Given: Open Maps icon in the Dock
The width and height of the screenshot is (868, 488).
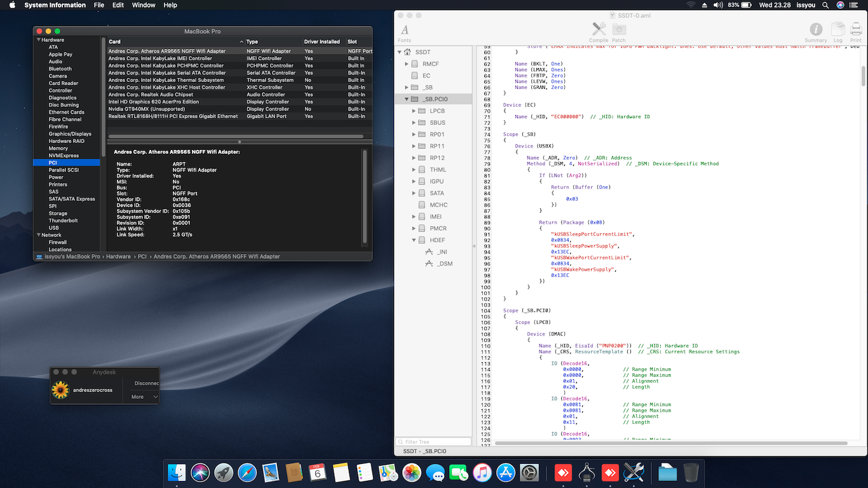Looking at the screenshot, I should pos(388,472).
